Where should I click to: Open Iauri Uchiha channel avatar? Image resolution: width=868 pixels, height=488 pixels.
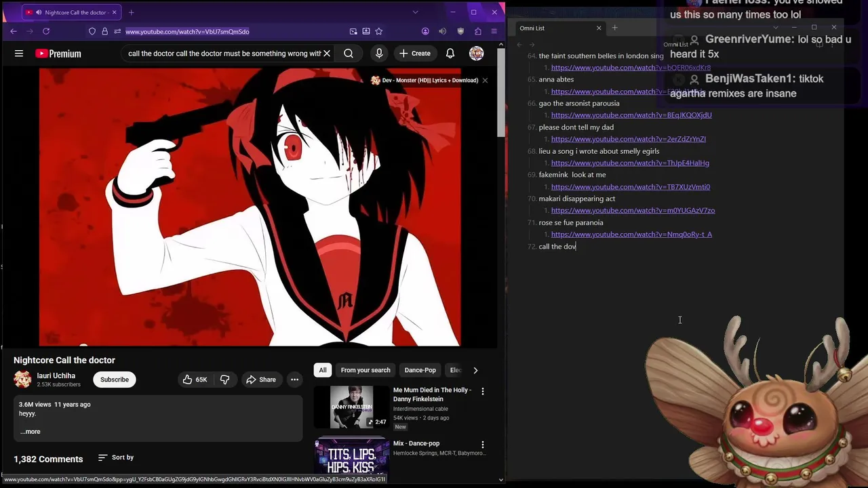22,380
